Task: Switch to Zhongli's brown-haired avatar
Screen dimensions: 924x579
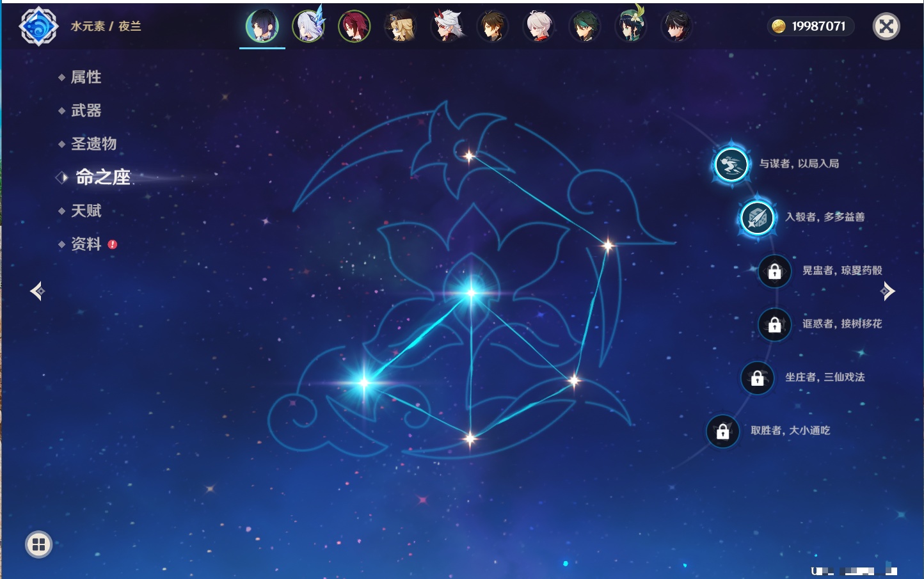Action: [493, 26]
